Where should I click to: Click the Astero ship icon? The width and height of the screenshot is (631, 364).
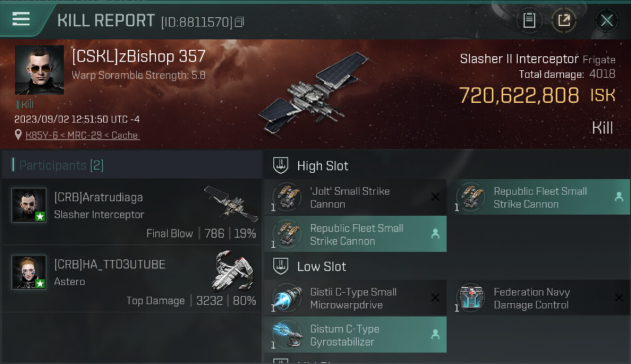point(234,271)
